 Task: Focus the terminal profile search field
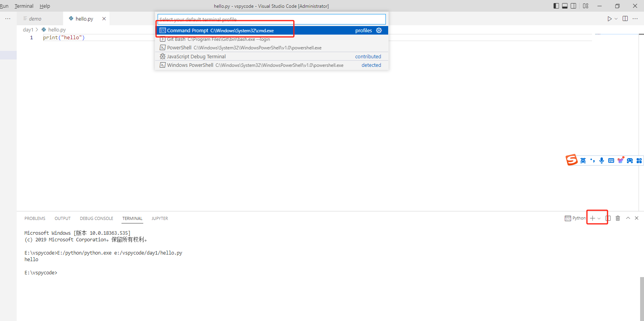[272, 19]
